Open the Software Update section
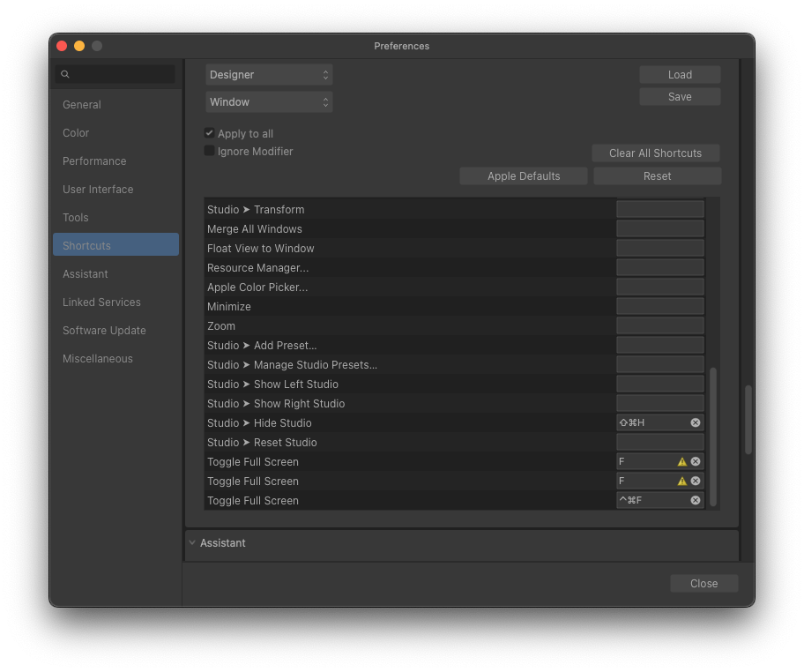The width and height of the screenshot is (804, 672). [103, 330]
